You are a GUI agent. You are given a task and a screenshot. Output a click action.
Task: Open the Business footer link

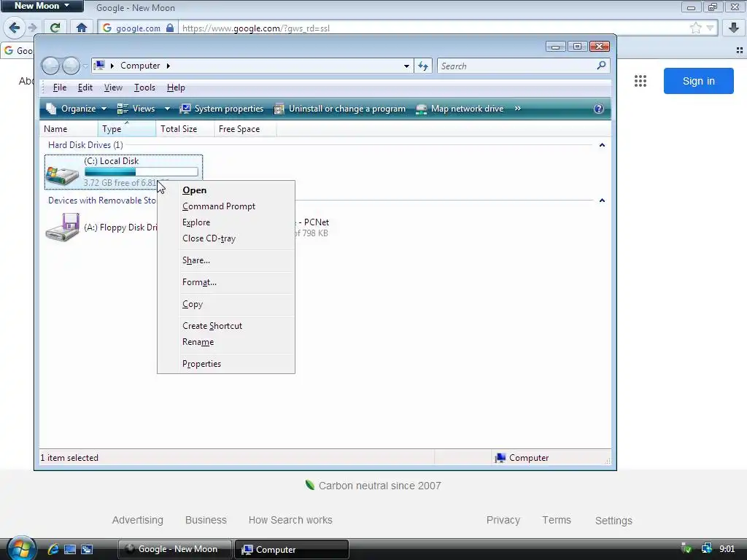coord(206,520)
